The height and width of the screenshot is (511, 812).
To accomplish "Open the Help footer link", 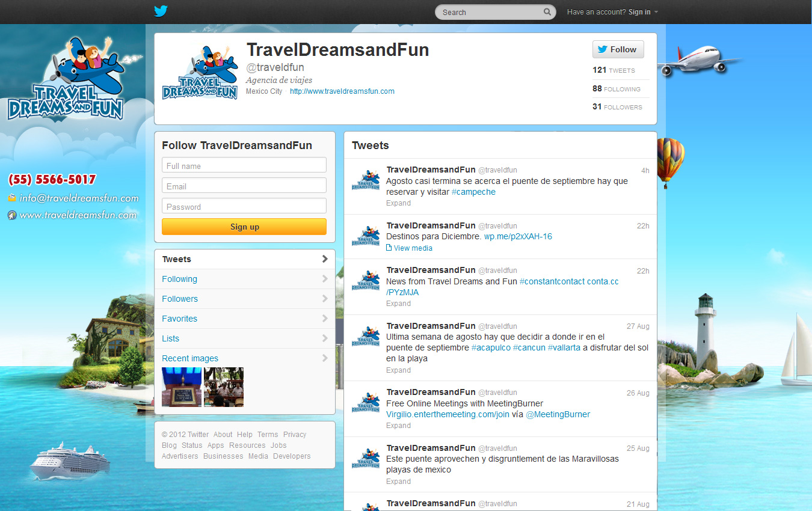I will [245, 435].
